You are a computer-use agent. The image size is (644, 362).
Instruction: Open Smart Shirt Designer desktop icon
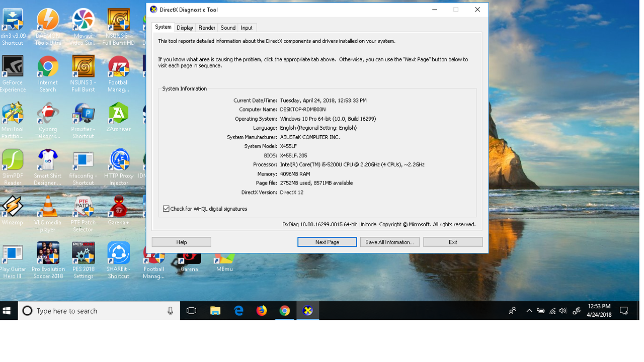(48, 167)
